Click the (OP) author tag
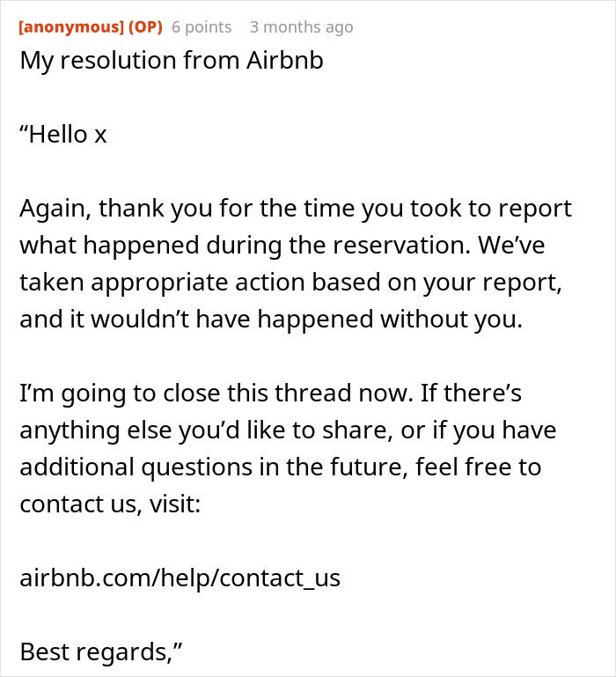This screenshot has height=677, width=616. pos(145,27)
